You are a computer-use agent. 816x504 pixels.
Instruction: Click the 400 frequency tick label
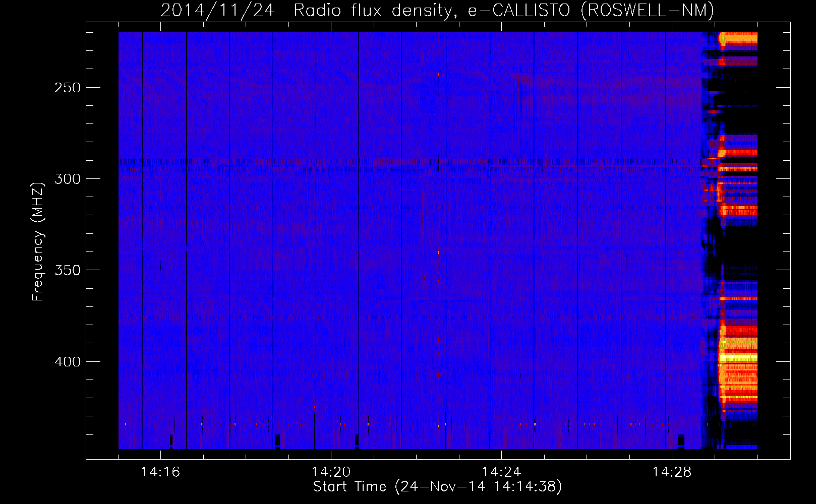pyautogui.click(x=68, y=362)
